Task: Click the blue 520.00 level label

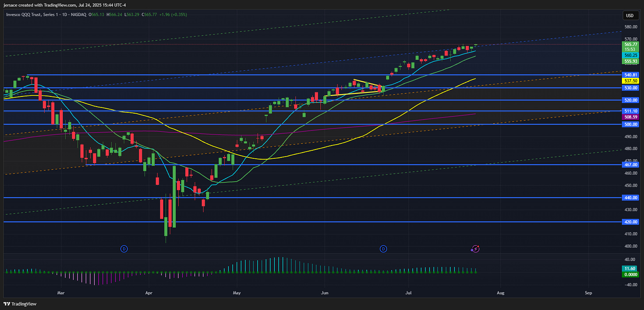Action: 630,100
